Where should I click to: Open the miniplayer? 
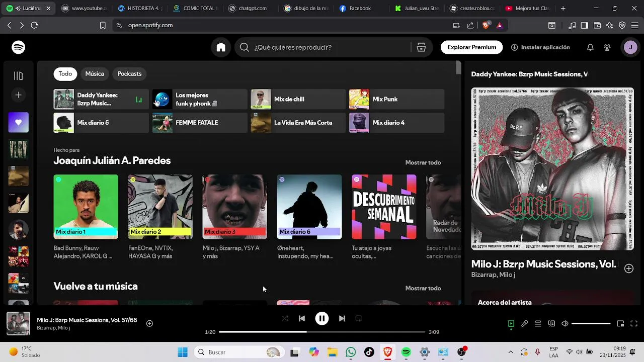click(x=620, y=324)
